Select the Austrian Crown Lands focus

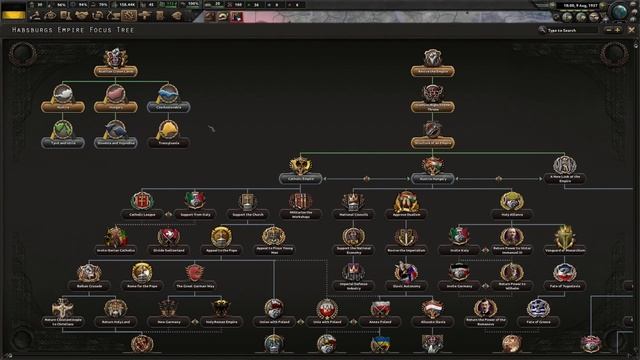click(116, 62)
